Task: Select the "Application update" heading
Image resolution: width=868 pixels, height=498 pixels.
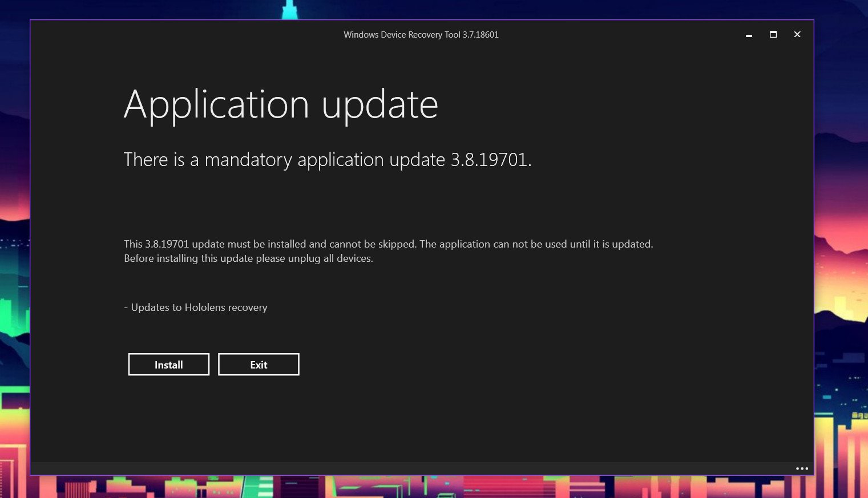Action: coord(281,105)
